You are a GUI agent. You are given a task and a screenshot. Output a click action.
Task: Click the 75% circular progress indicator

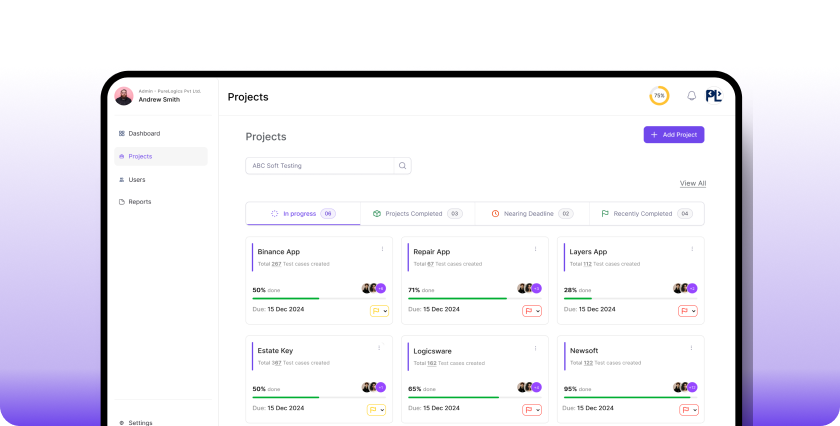[659, 96]
